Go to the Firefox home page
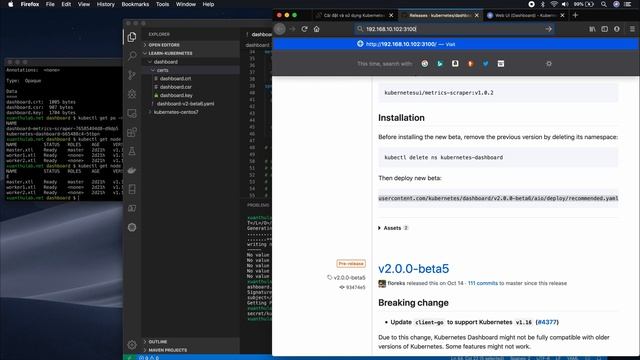The image size is (640, 360). pos(317,29)
